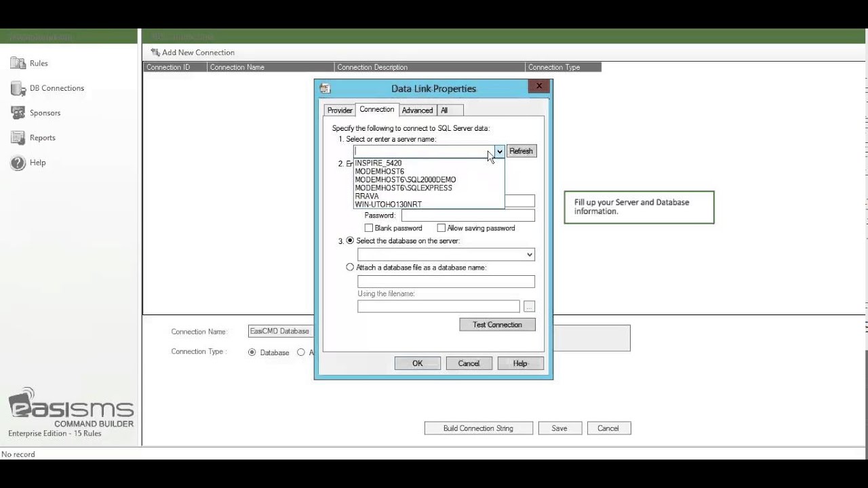Click the Password input field
868x488 pixels.
(468, 216)
